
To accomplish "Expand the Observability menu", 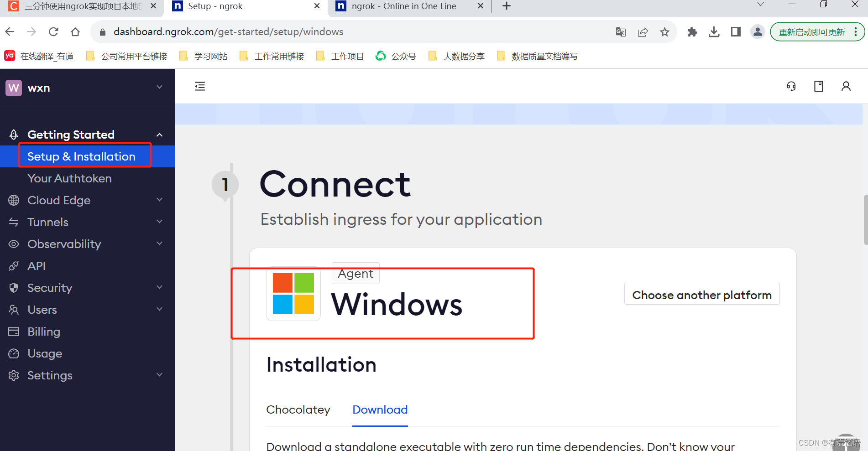I will (x=159, y=244).
